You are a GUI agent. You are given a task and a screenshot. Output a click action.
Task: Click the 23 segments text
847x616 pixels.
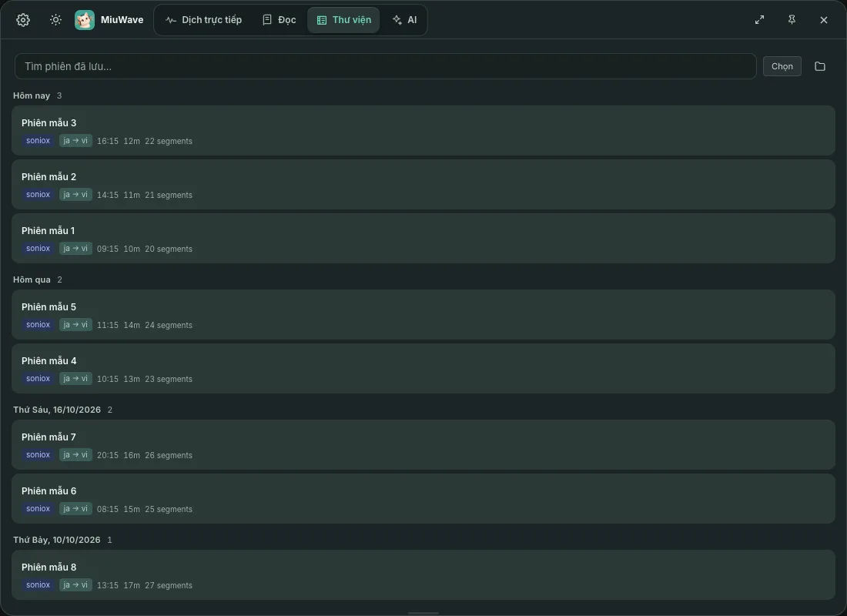169,380
